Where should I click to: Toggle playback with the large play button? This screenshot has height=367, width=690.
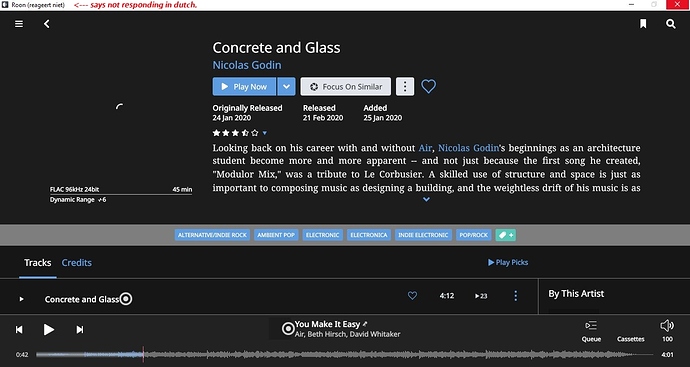point(49,330)
